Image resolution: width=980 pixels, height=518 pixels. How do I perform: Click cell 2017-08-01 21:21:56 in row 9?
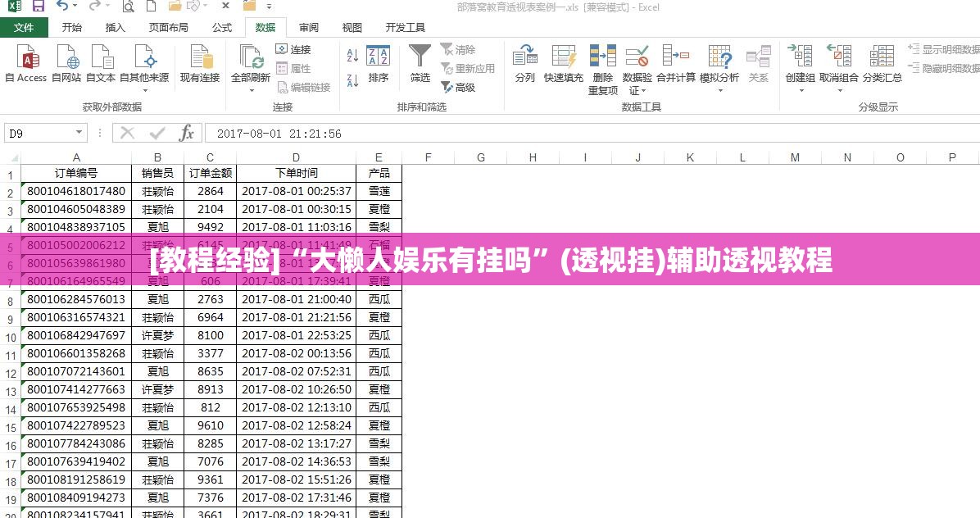coord(297,317)
